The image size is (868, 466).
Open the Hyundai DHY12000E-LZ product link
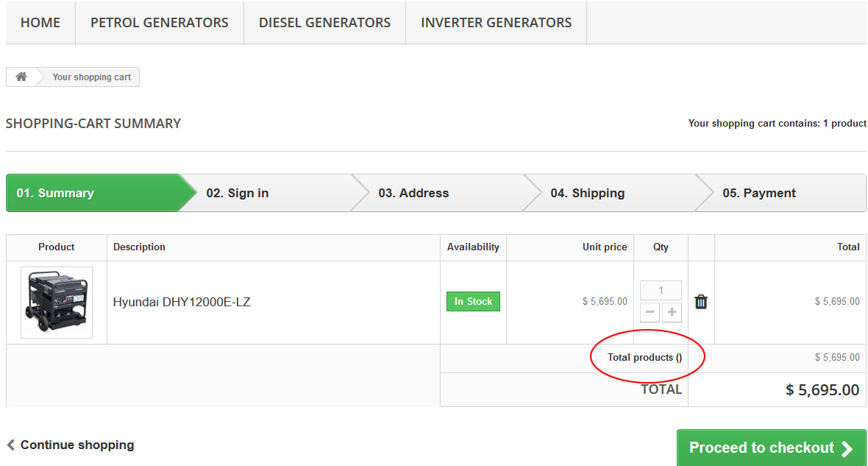(182, 302)
